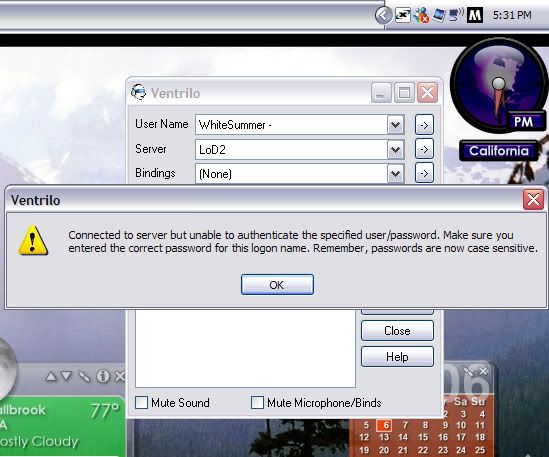Click the Ventrilo headset icon in title bar
The width and height of the screenshot is (549, 457).
pyautogui.click(x=138, y=92)
